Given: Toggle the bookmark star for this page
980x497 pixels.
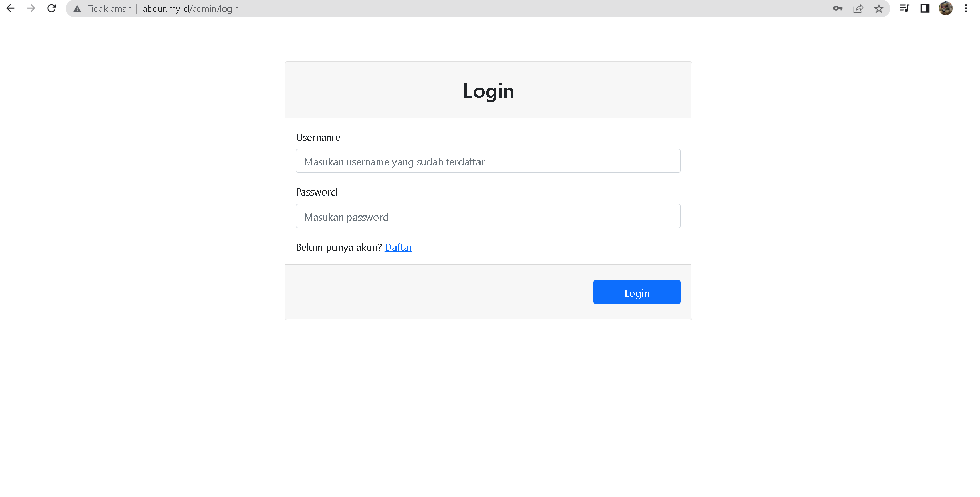Looking at the screenshot, I should tap(879, 8).
